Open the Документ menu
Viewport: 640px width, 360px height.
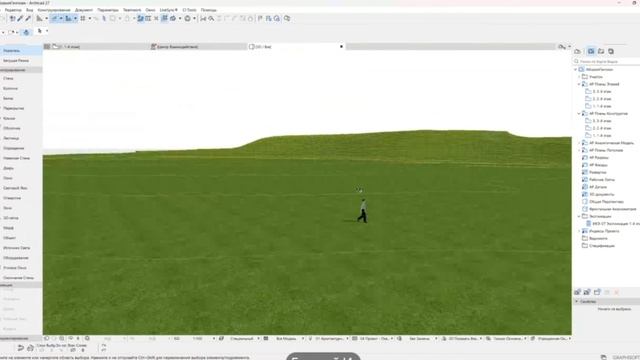pos(84,10)
